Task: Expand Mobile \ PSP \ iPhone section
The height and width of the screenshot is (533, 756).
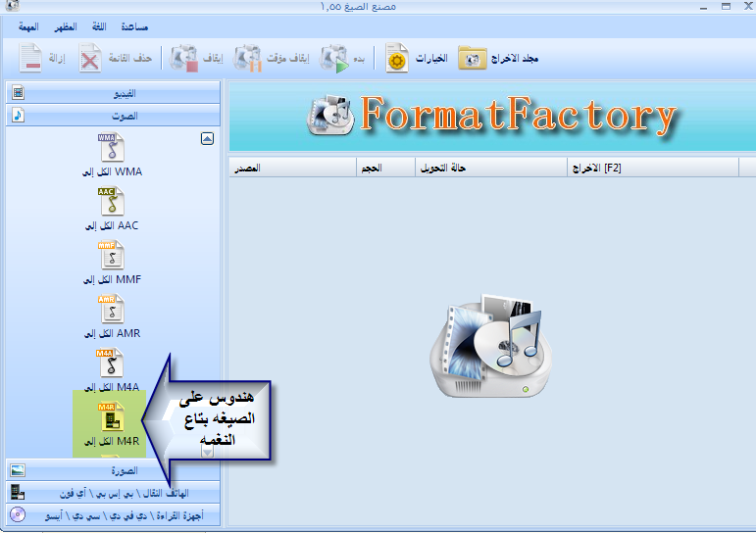Action: click(113, 493)
